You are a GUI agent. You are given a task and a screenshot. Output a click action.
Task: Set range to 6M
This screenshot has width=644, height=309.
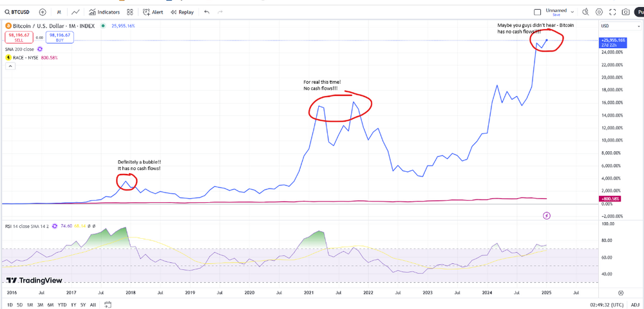point(50,305)
